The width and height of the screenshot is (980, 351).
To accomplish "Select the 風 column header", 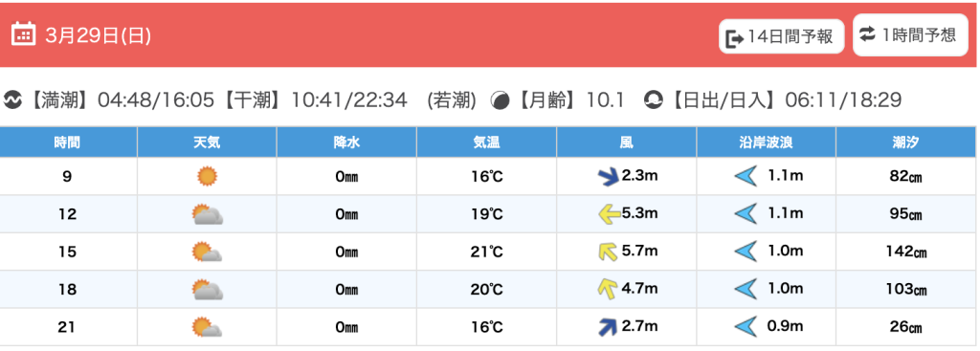I will (x=626, y=143).
